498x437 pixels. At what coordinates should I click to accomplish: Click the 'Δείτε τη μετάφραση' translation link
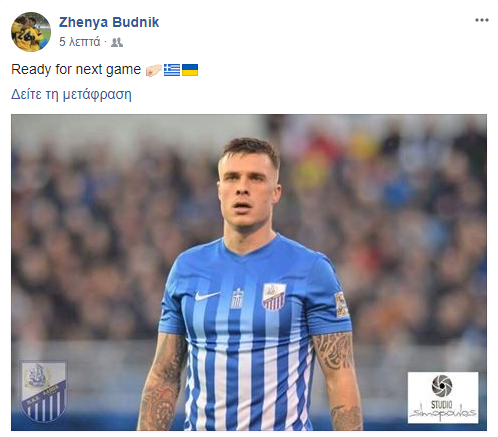[71, 94]
